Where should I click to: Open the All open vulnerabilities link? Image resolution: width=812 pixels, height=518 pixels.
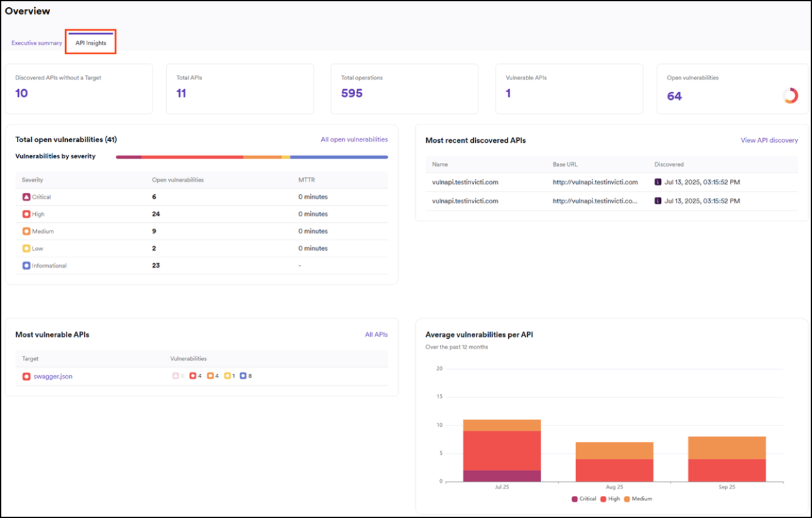click(x=353, y=139)
